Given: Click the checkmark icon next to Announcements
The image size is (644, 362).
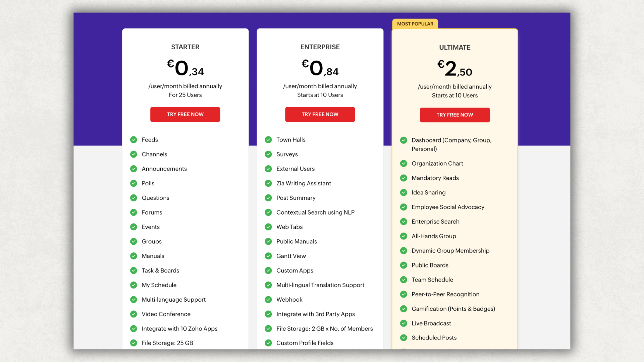Looking at the screenshot, I should coord(133,169).
